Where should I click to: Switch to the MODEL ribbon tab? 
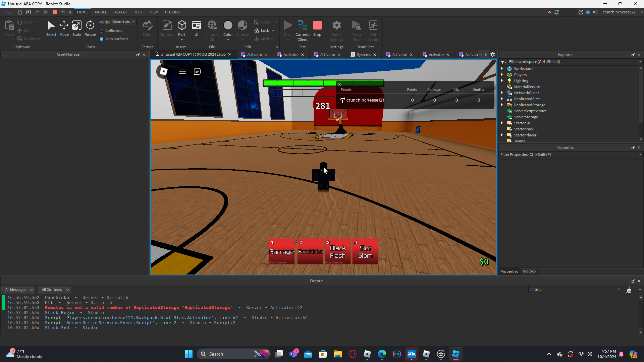tap(101, 12)
